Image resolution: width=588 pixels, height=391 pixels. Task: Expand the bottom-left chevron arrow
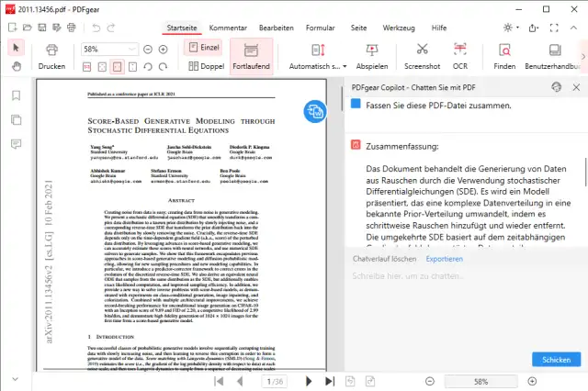(15, 380)
